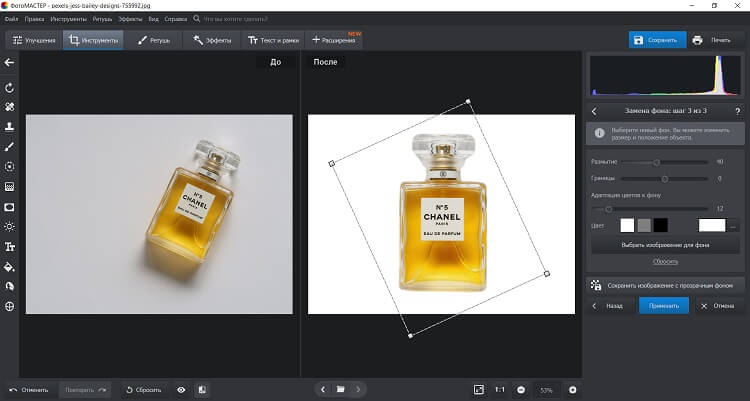Open the Файл menu
This screenshot has height=401, width=750.
(x=11, y=18)
